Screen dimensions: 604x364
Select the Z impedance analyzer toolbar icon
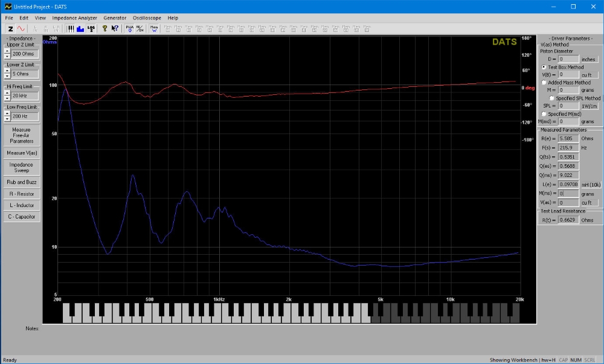(x=10, y=28)
